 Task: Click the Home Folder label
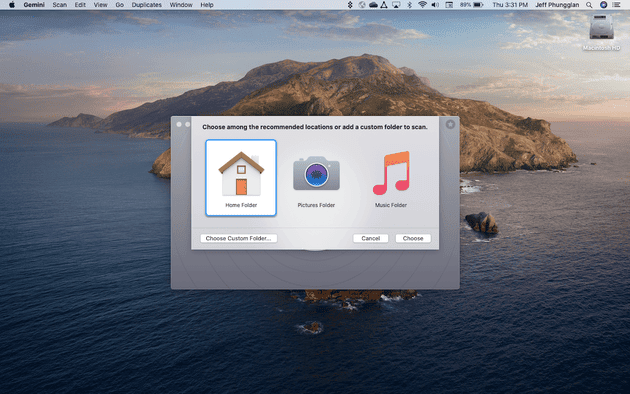[x=241, y=205]
